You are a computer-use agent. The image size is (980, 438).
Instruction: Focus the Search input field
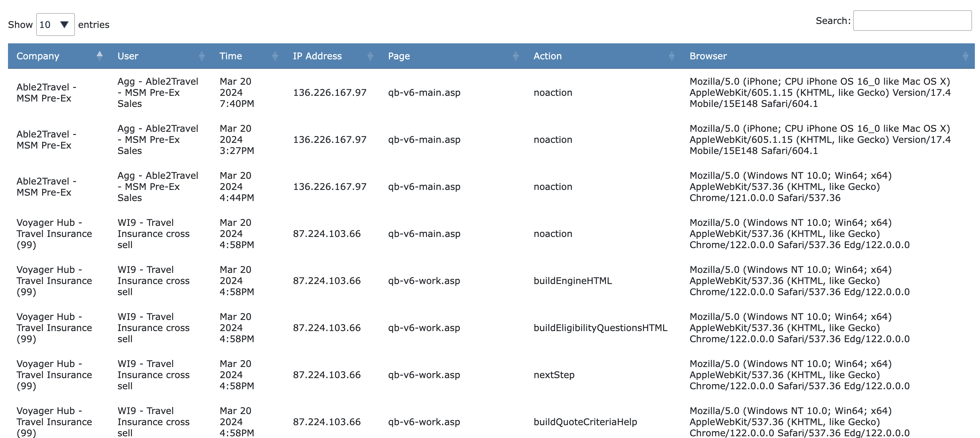pyautogui.click(x=912, y=21)
